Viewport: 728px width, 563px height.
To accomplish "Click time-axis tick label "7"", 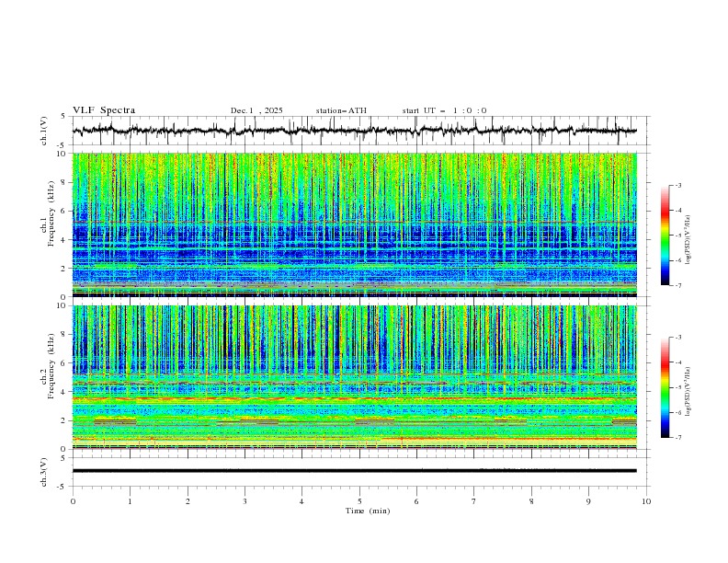I will click(474, 501).
